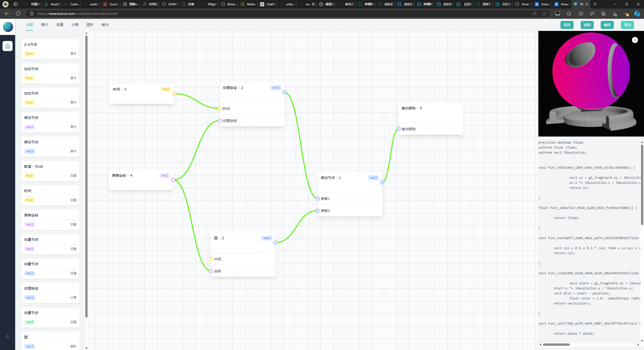
Task: Click 参数1 input port on 乘法节点
Action: [x=318, y=199]
